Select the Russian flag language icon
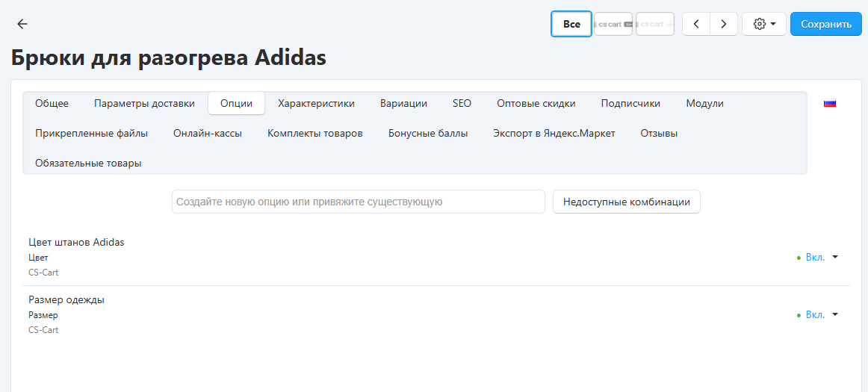Image resolution: width=868 pixels, height=392 pixels. pos(829,103)
